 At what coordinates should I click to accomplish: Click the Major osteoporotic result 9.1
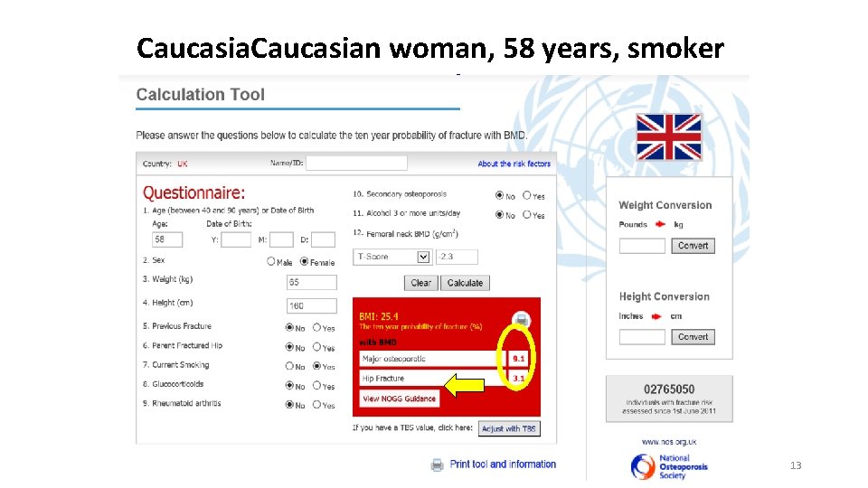(x=518, y=359)
